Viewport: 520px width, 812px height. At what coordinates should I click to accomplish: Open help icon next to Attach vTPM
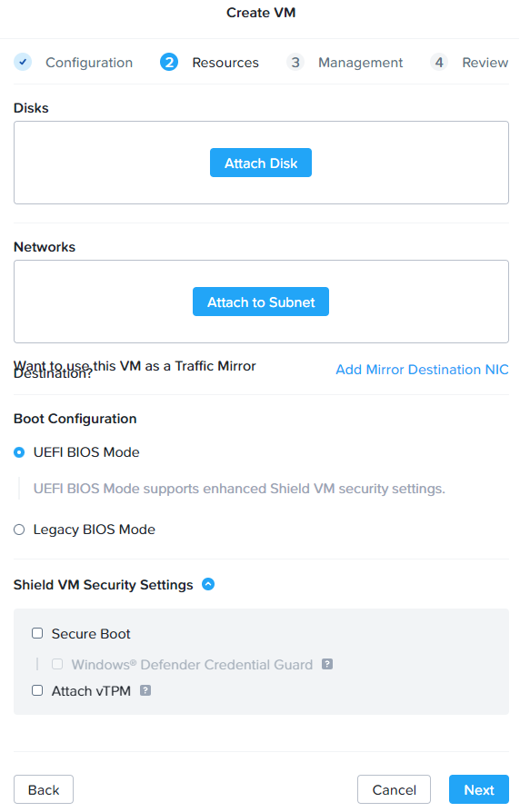click(x=145, y=690)
